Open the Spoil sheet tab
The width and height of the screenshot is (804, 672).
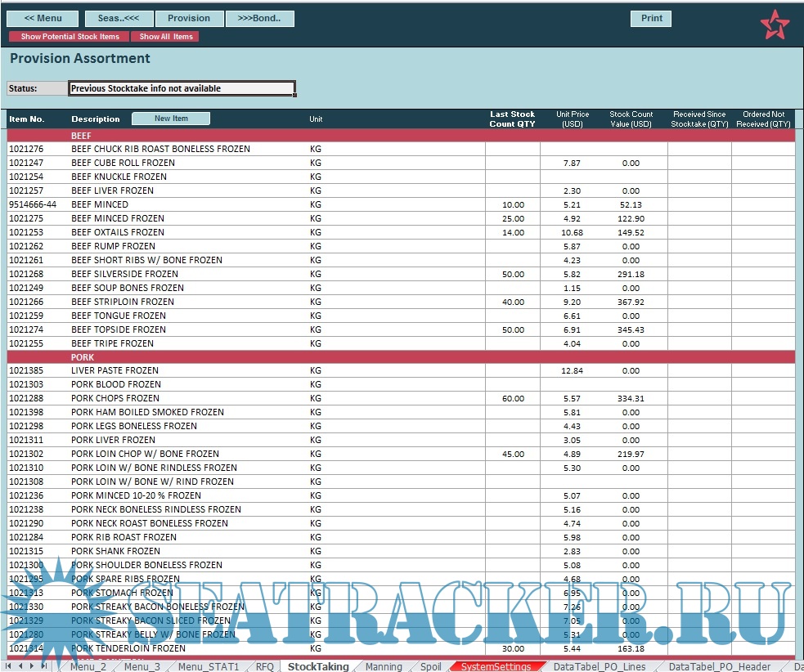pyautogui.click(x=431, y=666)
